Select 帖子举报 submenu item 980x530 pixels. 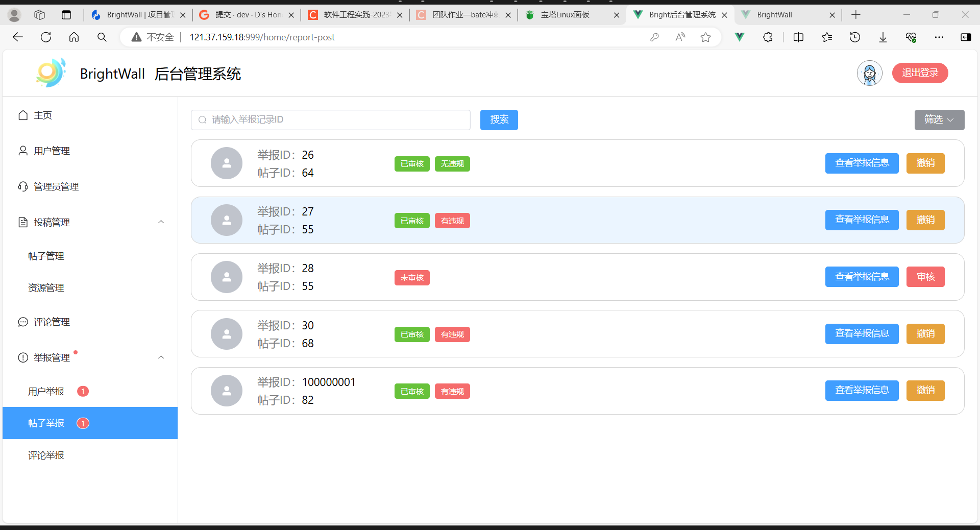90,423
